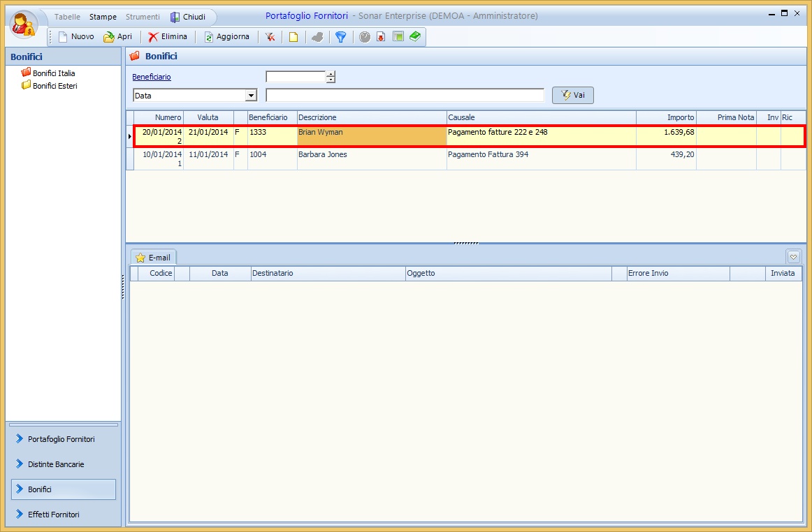Click the Beneficiario link label

[152, 77]
